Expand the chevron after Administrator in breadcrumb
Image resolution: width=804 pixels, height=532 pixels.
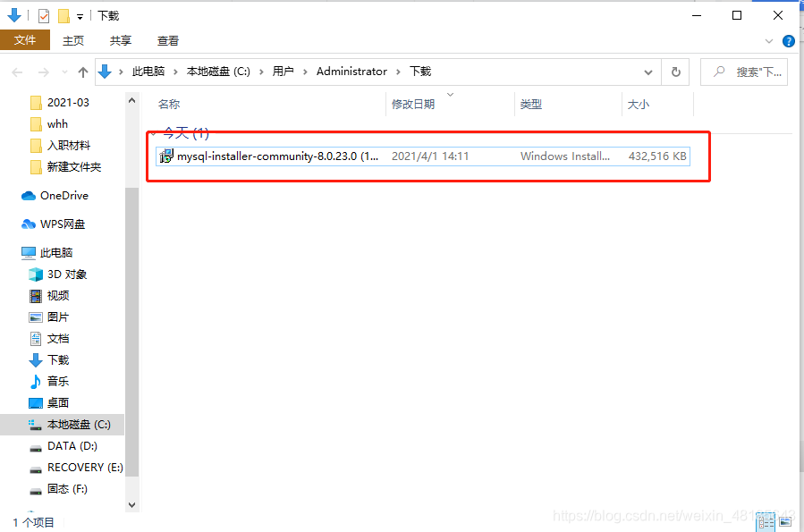[x=398, y=72]
